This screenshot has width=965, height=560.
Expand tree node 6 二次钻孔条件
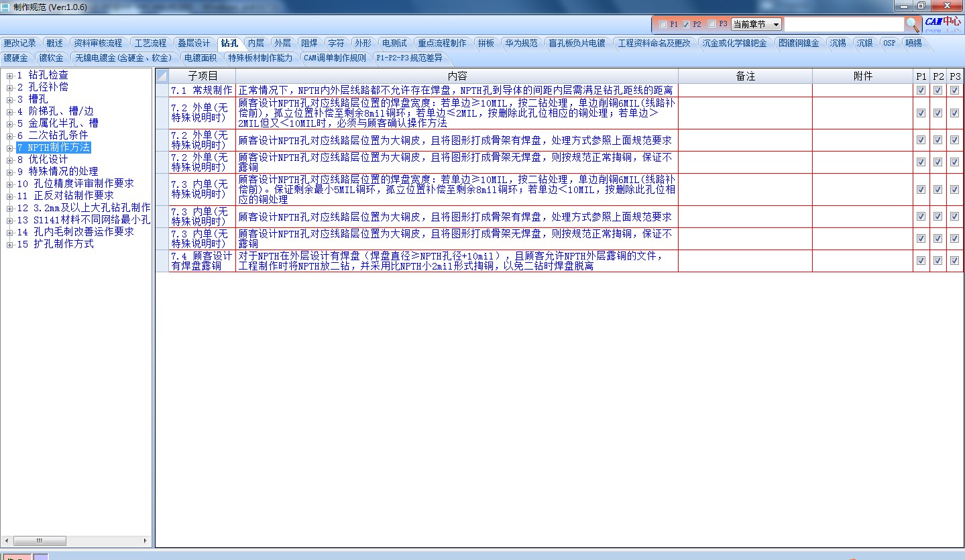pos(9,135)
